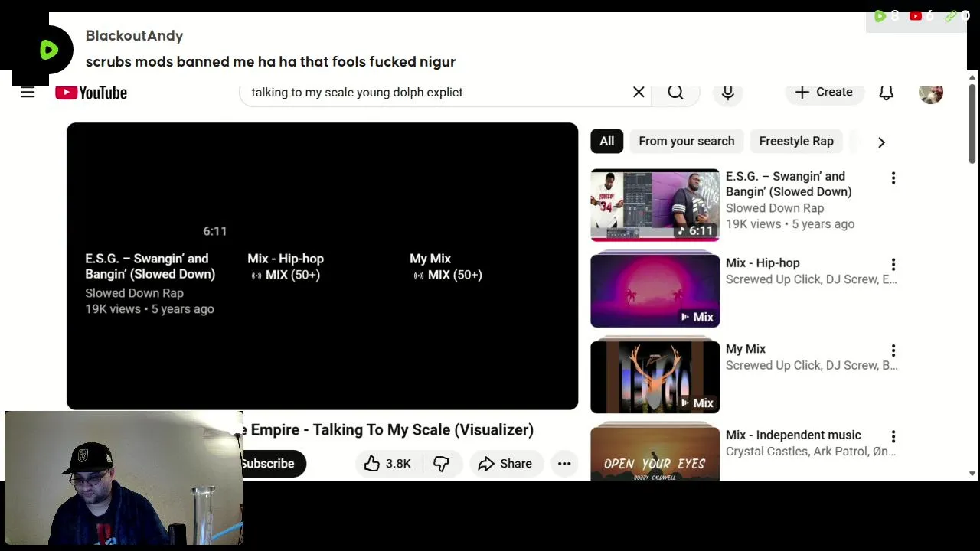Screen dimensions: 980x551
Task: Click Mix - Independent music title
Action: point(793,435)
